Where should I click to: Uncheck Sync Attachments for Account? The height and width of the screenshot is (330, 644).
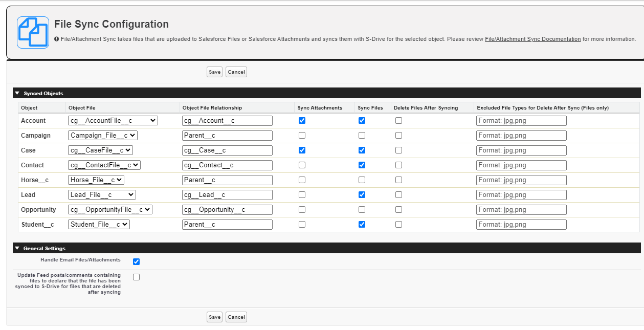coord(302,121)
